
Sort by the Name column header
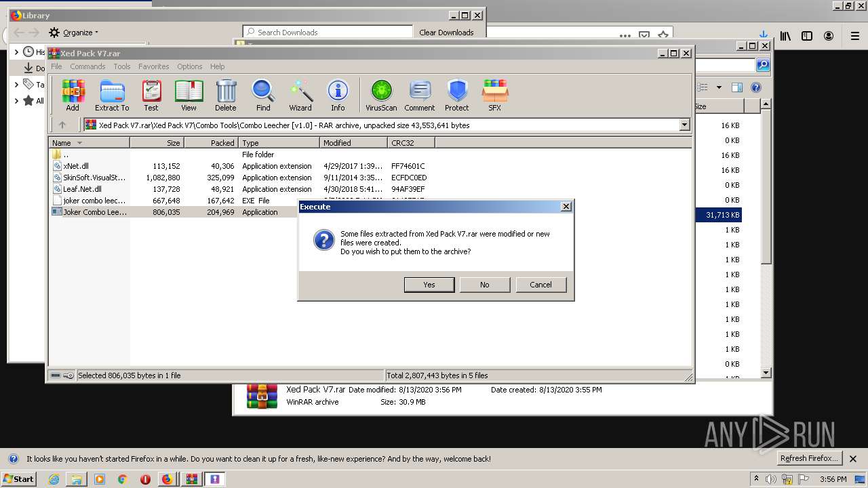(90, 143)
